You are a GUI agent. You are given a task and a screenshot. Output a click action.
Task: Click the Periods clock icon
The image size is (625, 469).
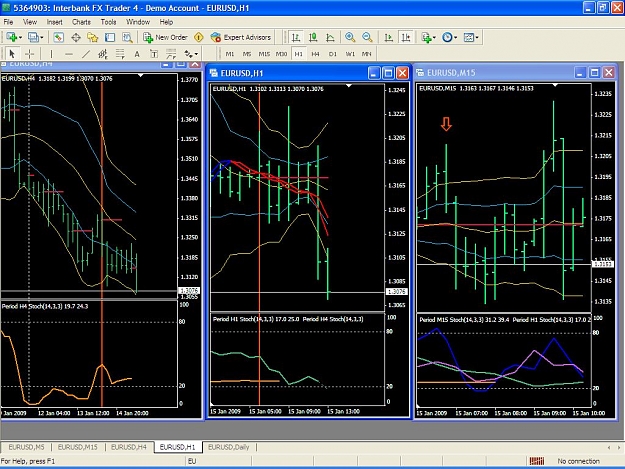tap(447, 37)
